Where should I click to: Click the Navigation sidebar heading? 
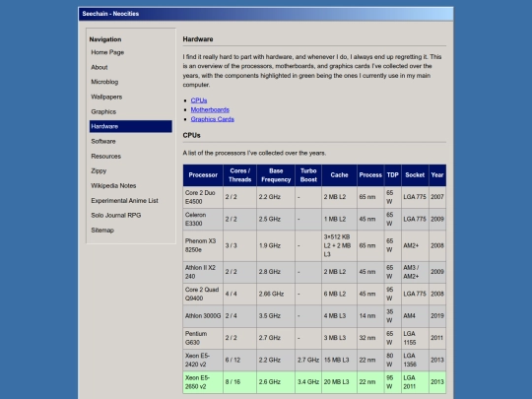[x=105, y=39]
